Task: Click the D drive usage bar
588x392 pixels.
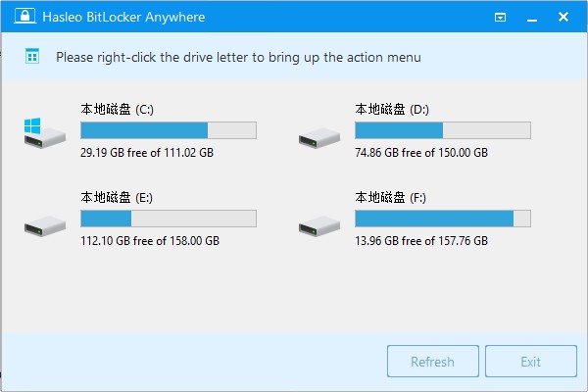Action: [x=442, y=130]
